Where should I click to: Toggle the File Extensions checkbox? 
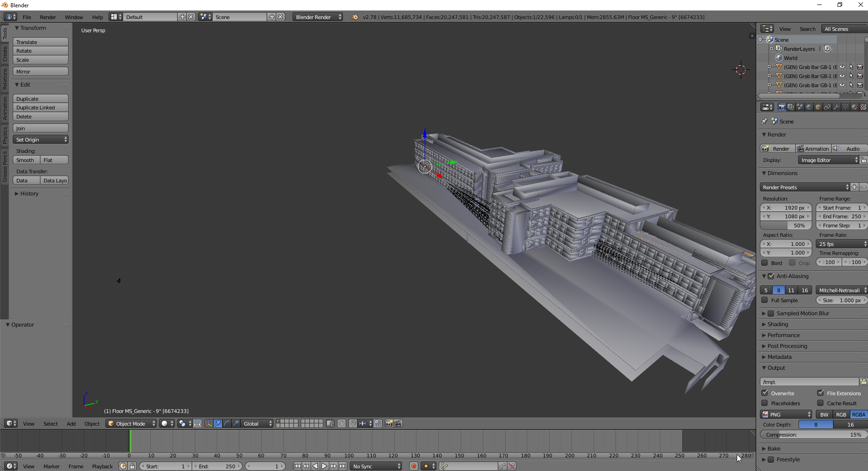click(820, 393)
